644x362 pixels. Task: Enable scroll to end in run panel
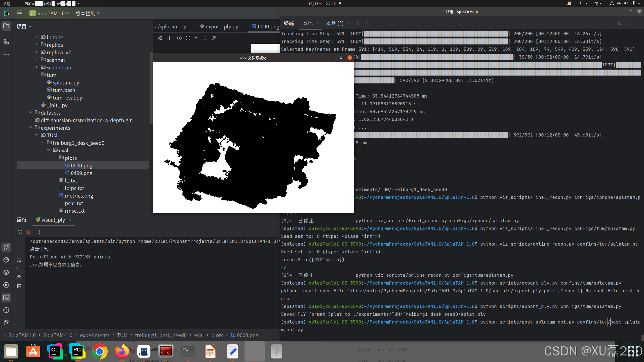point(19,268)
